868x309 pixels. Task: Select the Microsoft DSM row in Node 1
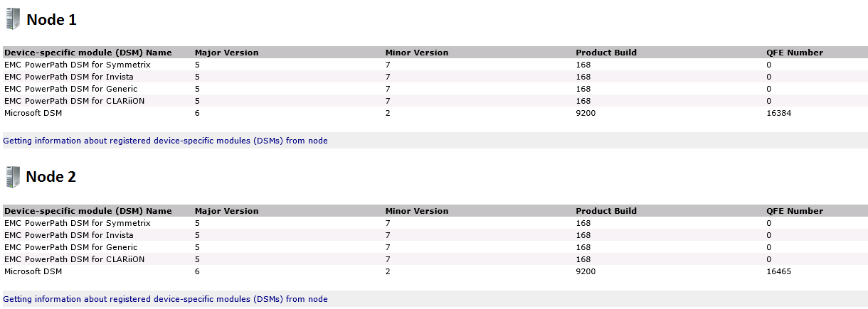tap(33, 113)
